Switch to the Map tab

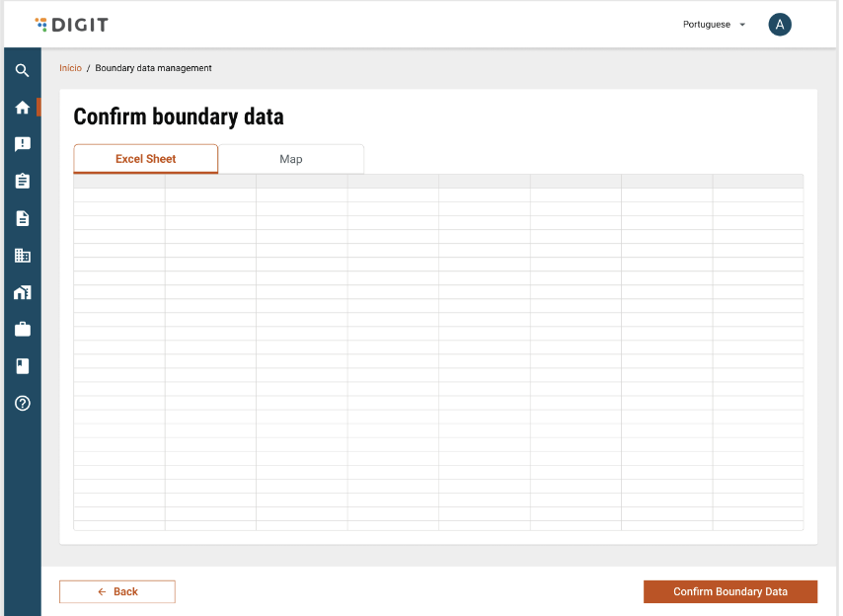pos(291,159)
